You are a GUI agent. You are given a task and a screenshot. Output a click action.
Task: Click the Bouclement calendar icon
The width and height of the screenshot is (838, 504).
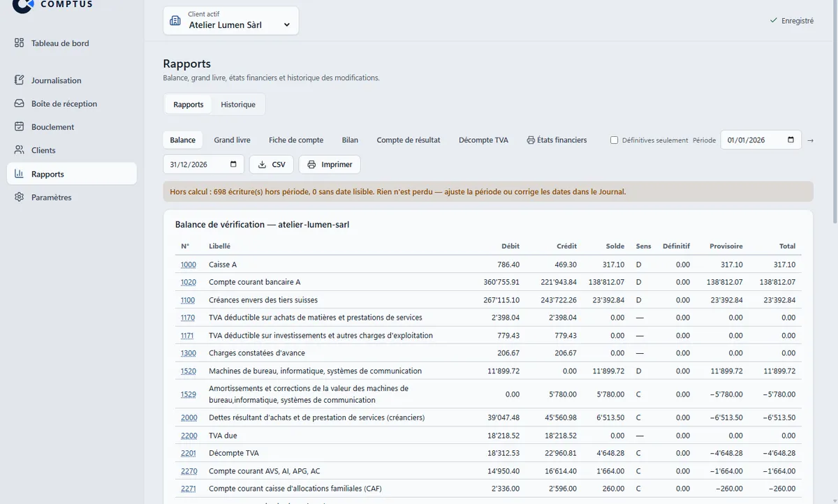tap(20, 127)
